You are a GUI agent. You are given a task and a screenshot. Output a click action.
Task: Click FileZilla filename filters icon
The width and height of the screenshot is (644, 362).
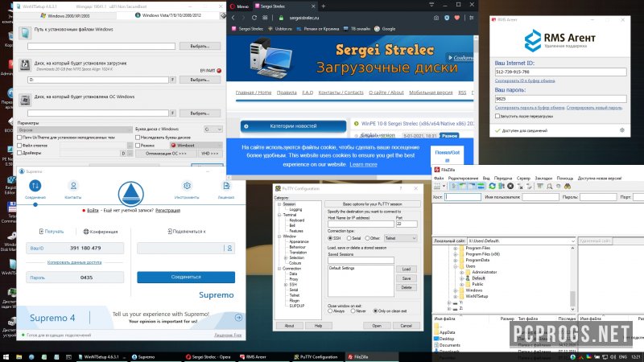click(x=540, y=187)
